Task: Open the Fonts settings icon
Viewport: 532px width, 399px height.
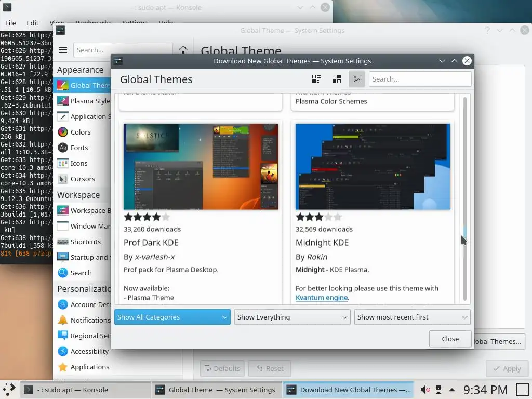Action: [63, 148]
